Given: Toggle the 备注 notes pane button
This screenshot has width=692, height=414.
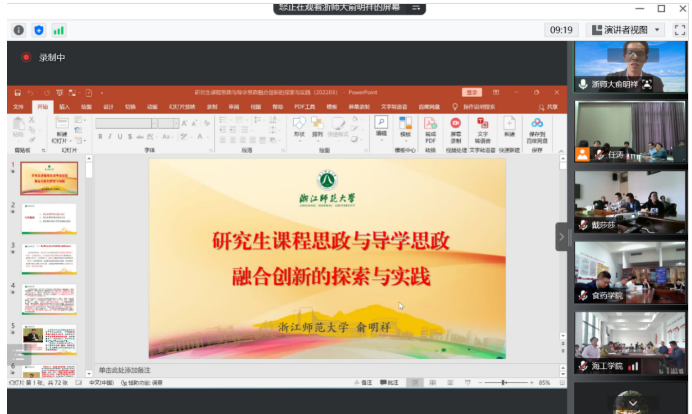Looking at the screenshot, I should pos(363,383).
